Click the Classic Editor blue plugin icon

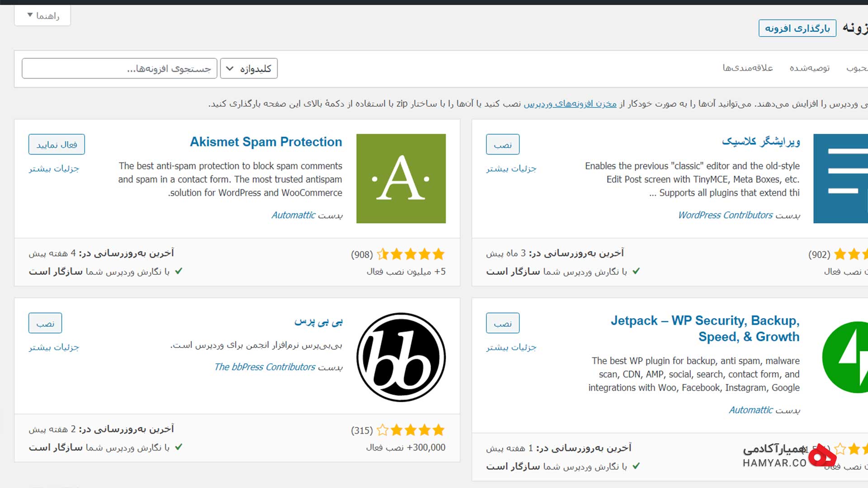[840, 178]
